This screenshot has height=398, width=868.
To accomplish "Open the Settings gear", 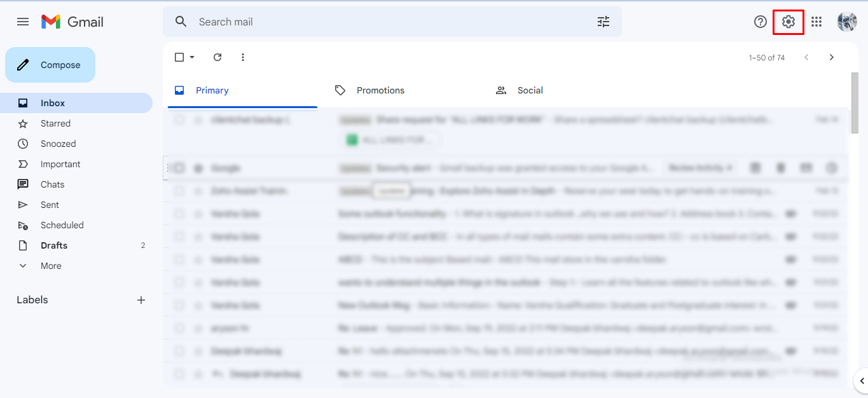I will coord(789,22).
